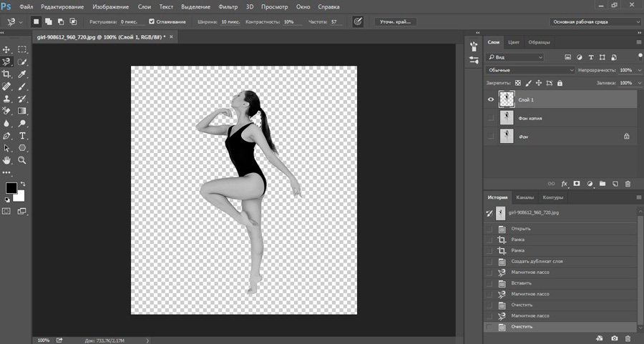644x344 pixels.
Task: Open the Обычные blend mode dropdown
Action: 530,70
